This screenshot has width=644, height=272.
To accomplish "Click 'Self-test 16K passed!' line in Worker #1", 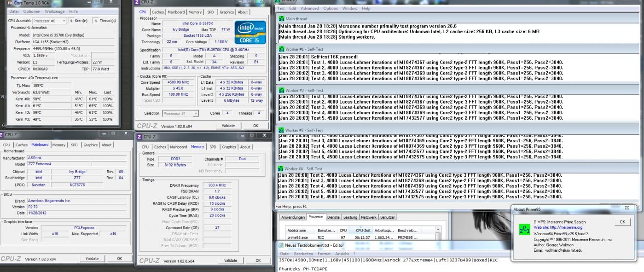I will point(318,57).
